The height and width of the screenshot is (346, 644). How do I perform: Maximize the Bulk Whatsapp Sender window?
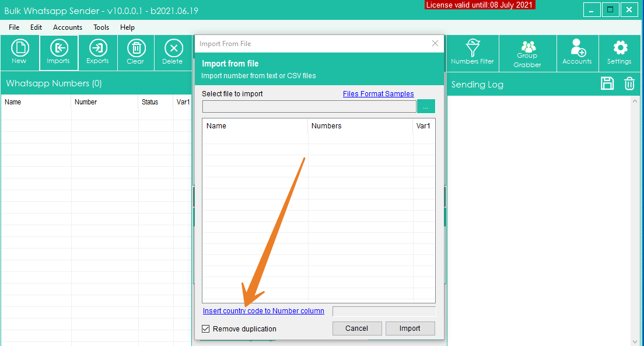pyautogui.click(x=610, y=10)
